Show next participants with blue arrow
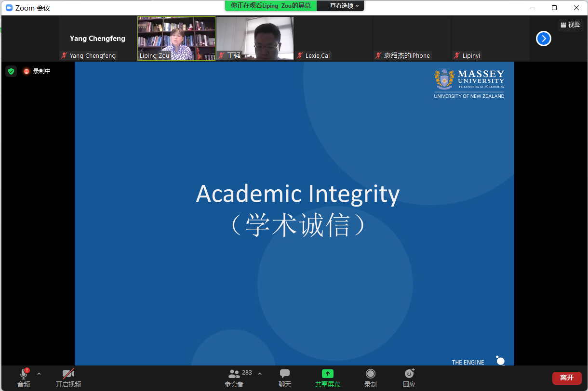Screen dimensions: 588x391 pos(543,39)
